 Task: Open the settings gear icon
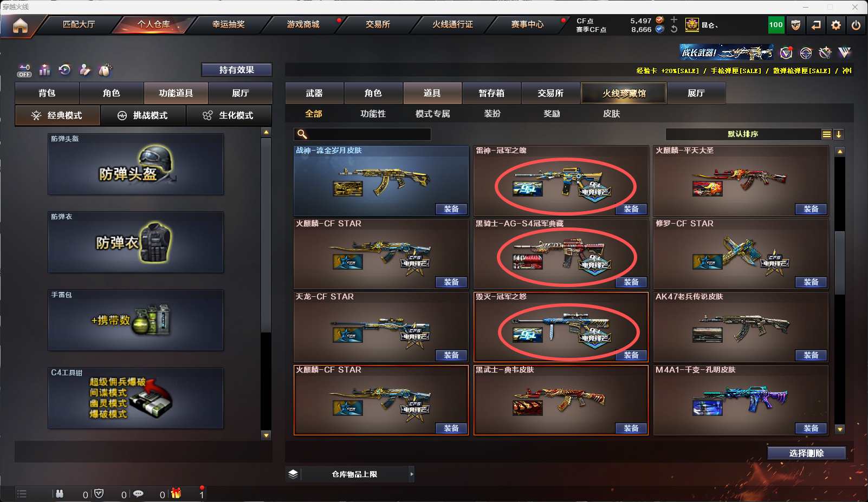[x=836, y=25]
